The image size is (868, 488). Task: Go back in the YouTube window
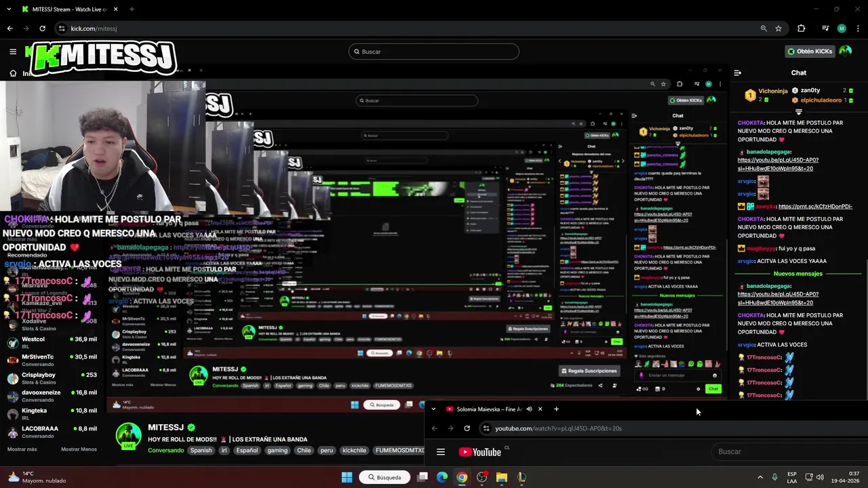coord(433,428)
